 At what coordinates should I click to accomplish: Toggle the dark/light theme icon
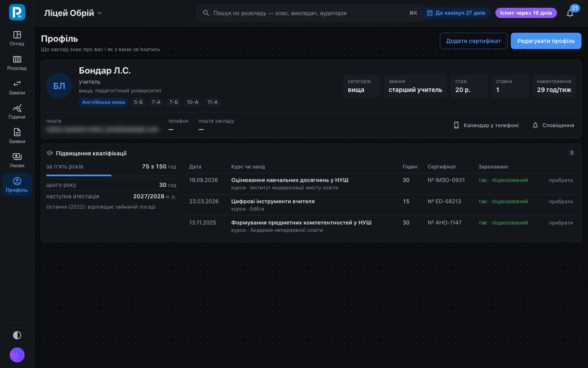(x=17, y=335)
